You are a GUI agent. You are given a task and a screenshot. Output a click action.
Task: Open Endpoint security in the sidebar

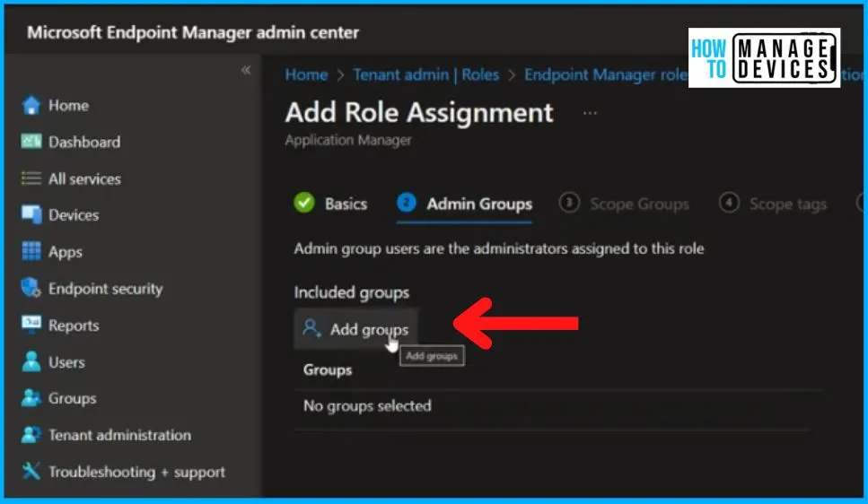click(106, 289)
